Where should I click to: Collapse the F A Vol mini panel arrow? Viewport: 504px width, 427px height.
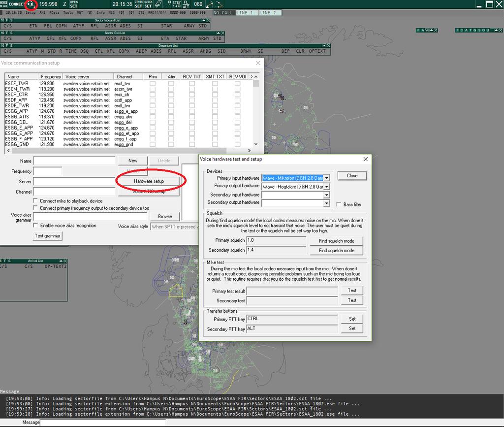pos(431,30)
